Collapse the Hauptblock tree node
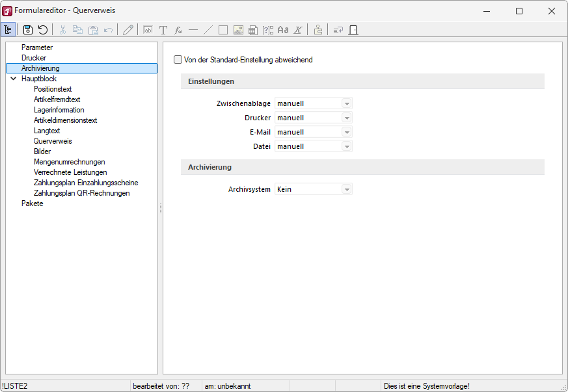The width and height of the screenshot is (568, 392). pos(13,79)
